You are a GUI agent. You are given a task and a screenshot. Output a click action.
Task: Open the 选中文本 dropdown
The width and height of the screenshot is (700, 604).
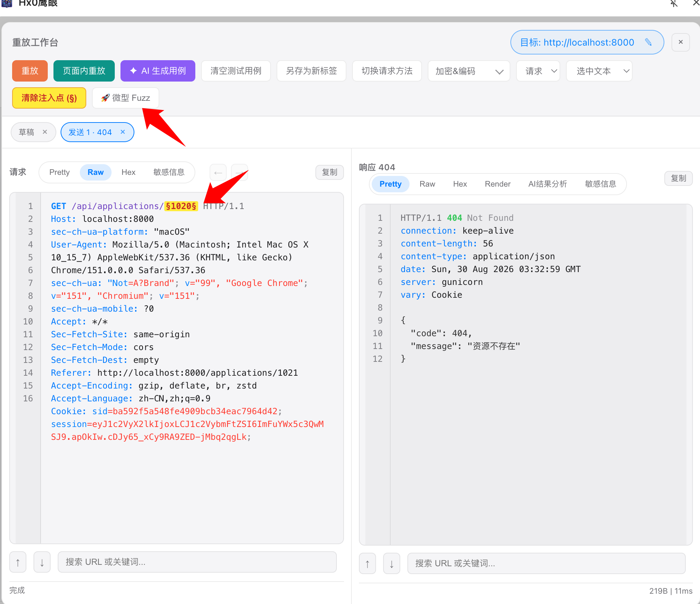[x=599, y=71]
